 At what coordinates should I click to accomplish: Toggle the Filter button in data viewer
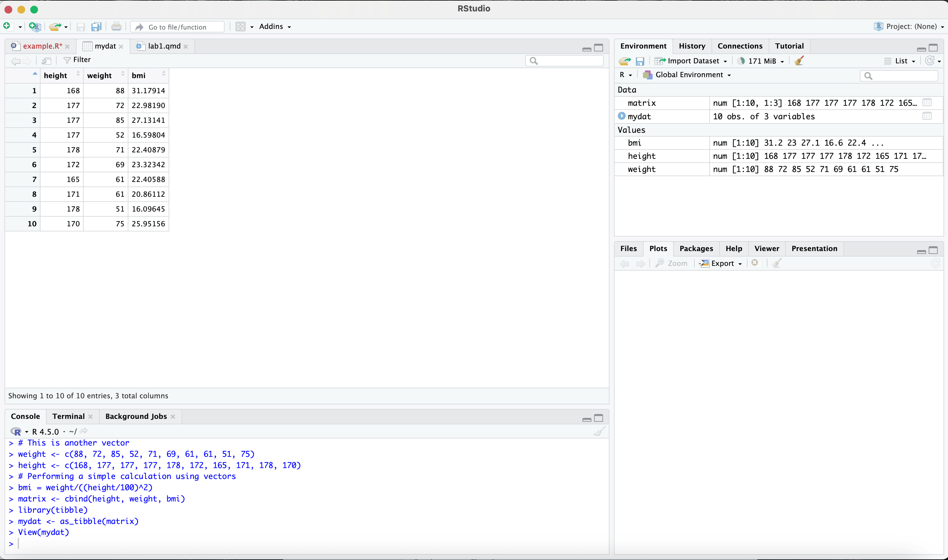click(x=78, y=60)
